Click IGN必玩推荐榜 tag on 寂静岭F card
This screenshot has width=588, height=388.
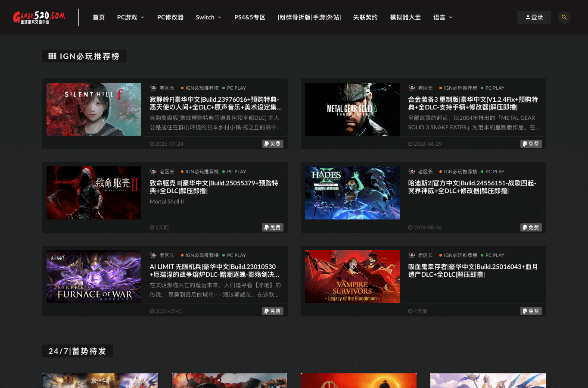pos(200,88)
